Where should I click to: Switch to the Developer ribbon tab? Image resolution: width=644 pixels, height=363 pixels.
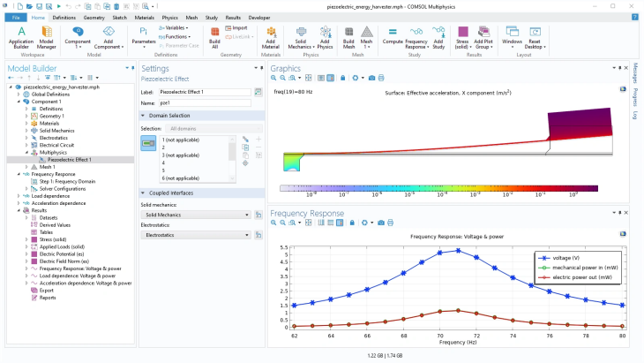(x=259, y=18)
